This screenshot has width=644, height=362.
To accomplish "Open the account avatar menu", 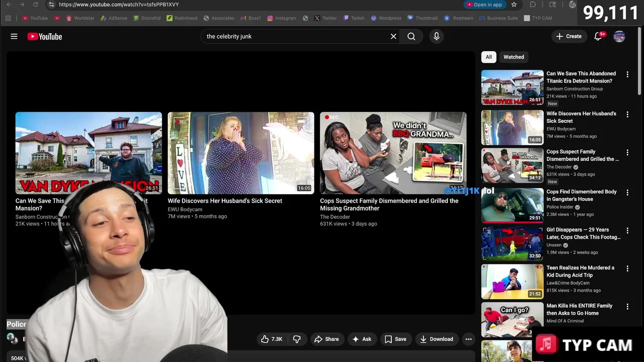I will click(619, 36).
